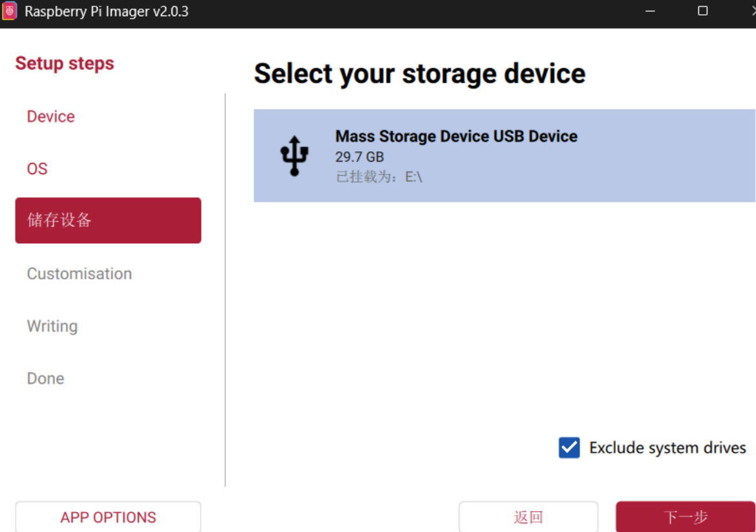Select the highlighted 储存设备 step
Viewport: 756px width, 532px height.
click(x=108, y=220)
